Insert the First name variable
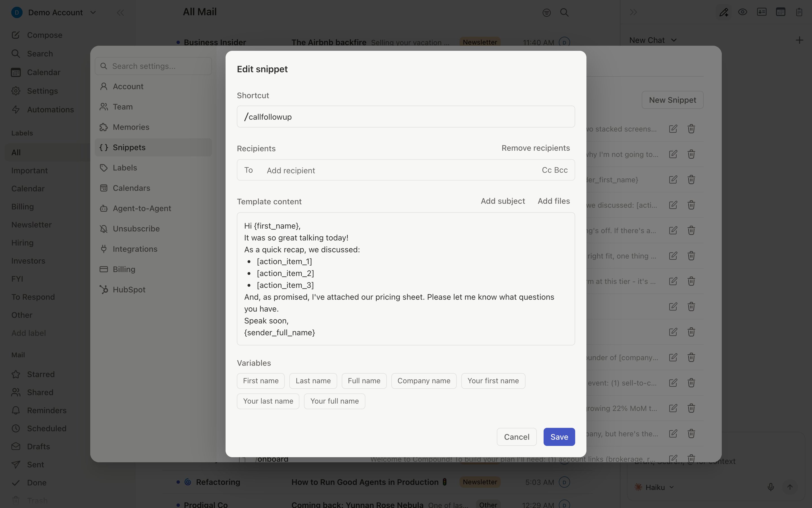Screen dimensions: 812x508 tap(261, 381)
